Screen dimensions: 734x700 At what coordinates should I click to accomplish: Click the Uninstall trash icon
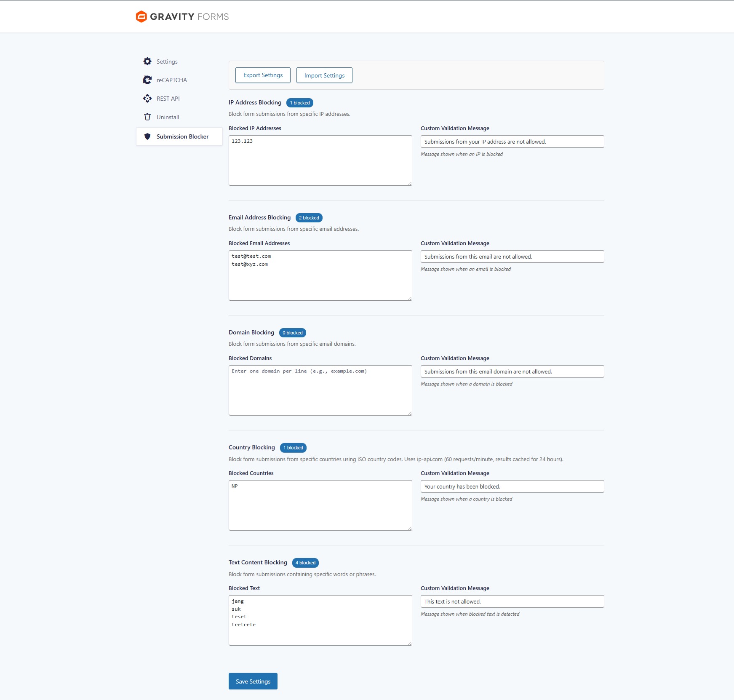click(x=147, y=117)
